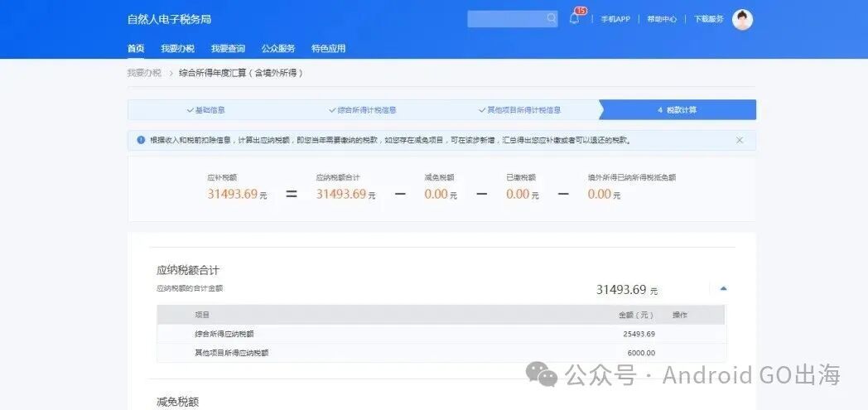Go to 首页 tab
The image size is (868, 410).
136,48
